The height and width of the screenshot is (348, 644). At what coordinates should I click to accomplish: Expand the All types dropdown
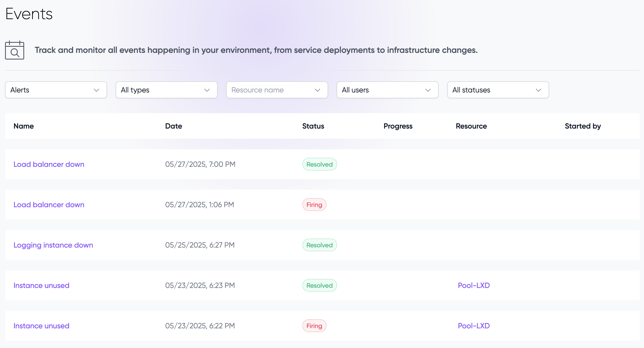tap(166, 90)
